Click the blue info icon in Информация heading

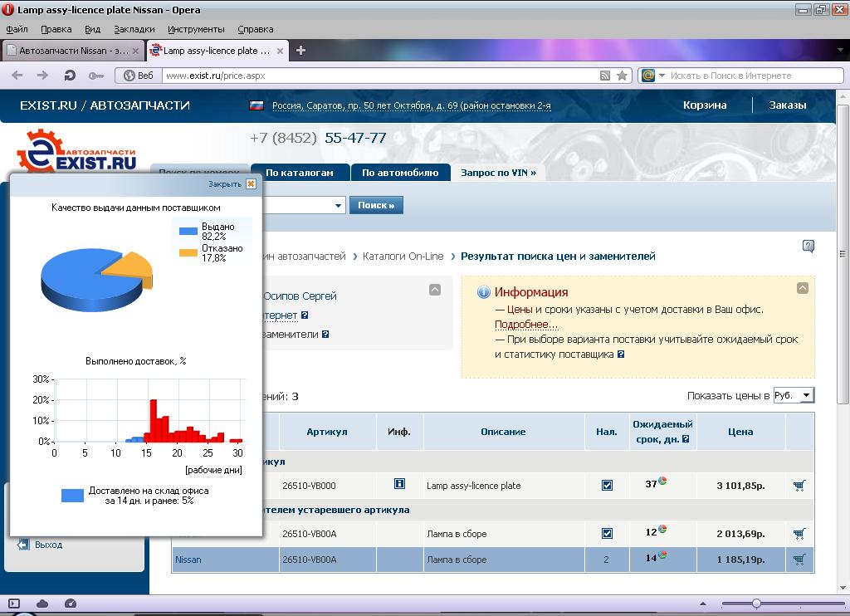pyautogui.click(x=483, y=292)
